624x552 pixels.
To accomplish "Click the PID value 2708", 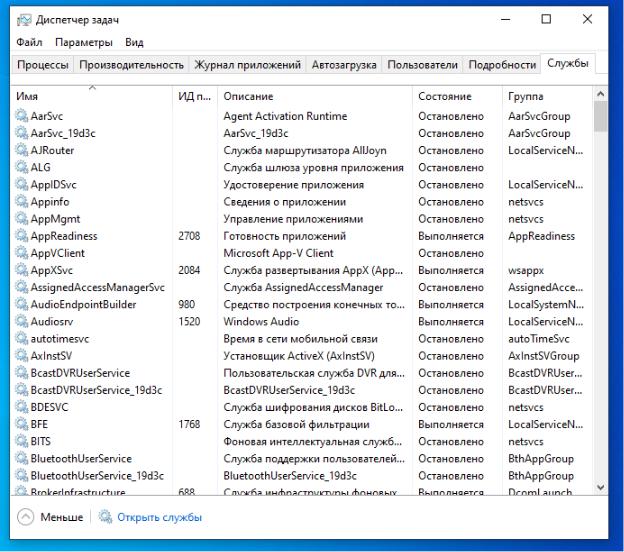I will click(x=189, y=236).
